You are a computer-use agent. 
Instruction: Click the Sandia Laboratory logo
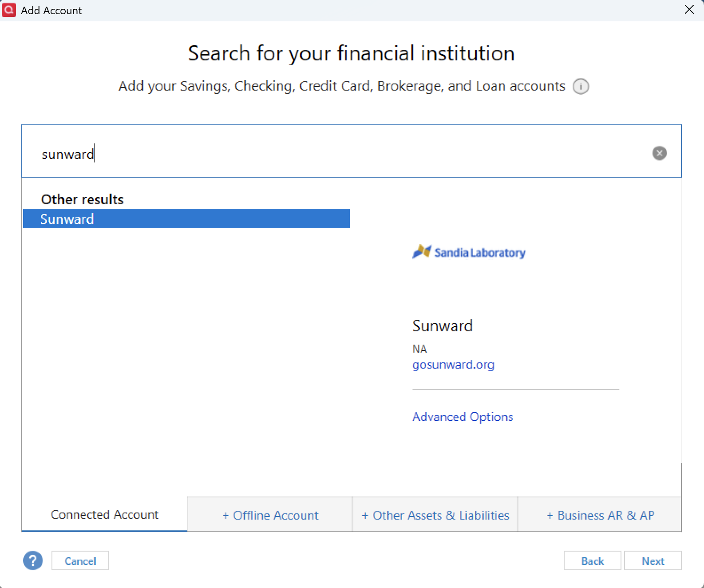[469, 252]
